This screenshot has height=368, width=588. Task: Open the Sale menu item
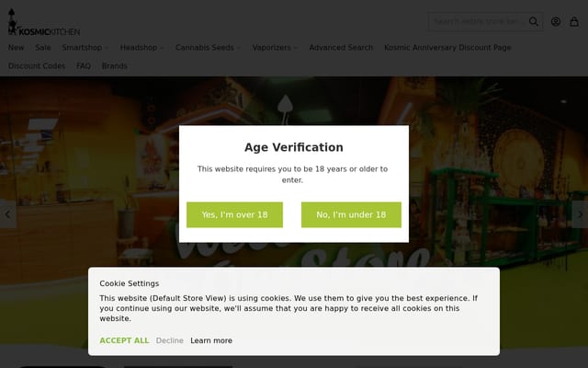click(x=43, y=48)
